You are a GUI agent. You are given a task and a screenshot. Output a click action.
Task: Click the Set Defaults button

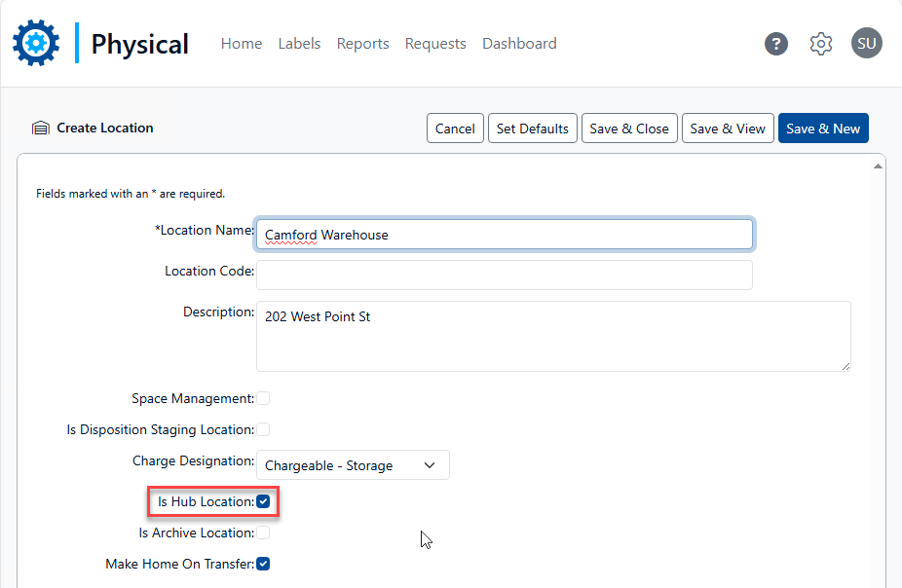(532, 129)
